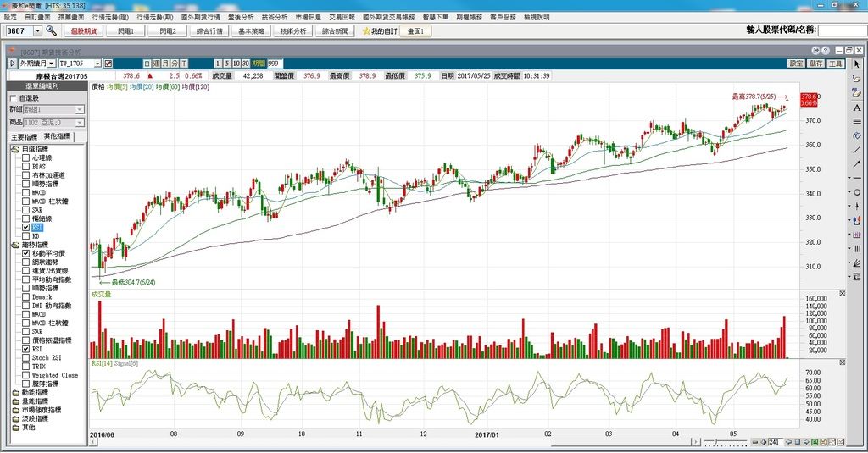
Task: Select the diagonal trend line tool
Action: [x=857, y=150]
